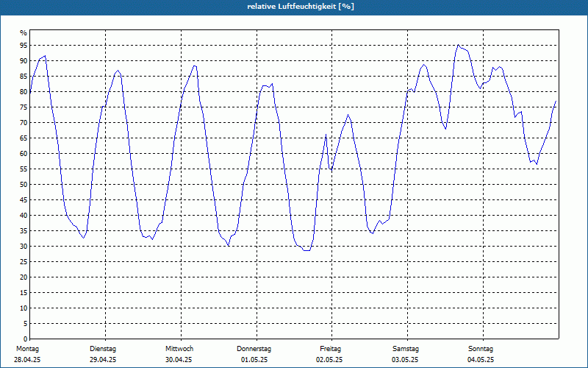Click the y-axis value 65

24,138
